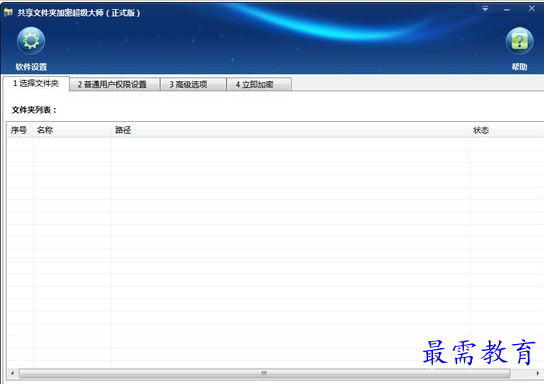This screenshot has height=384, width=544.
Task: Open the 帮助 question mark icon
Action: pyautogui.click(x=519, y=41)
